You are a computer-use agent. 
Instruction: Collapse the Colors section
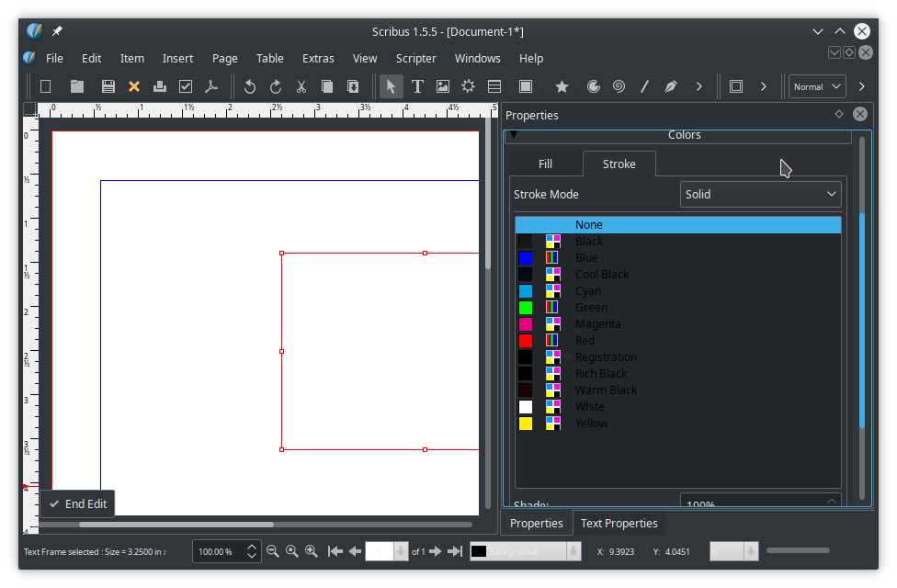pos(515,135)
